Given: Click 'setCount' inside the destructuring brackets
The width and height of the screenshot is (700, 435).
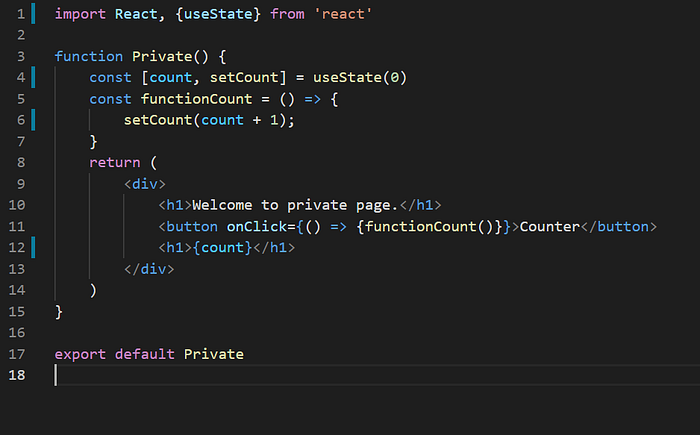Looking at the screenshot, I should coord(244,78).
